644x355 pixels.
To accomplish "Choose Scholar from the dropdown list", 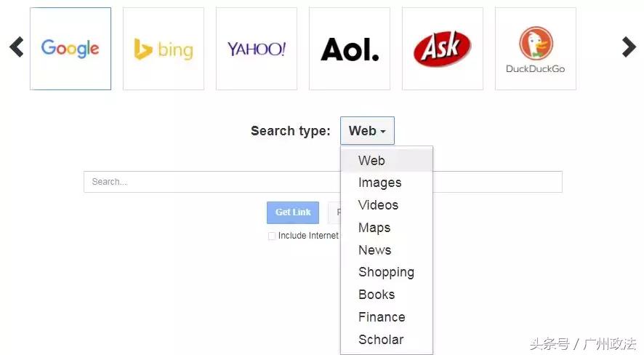I will (x=381, y=340).
